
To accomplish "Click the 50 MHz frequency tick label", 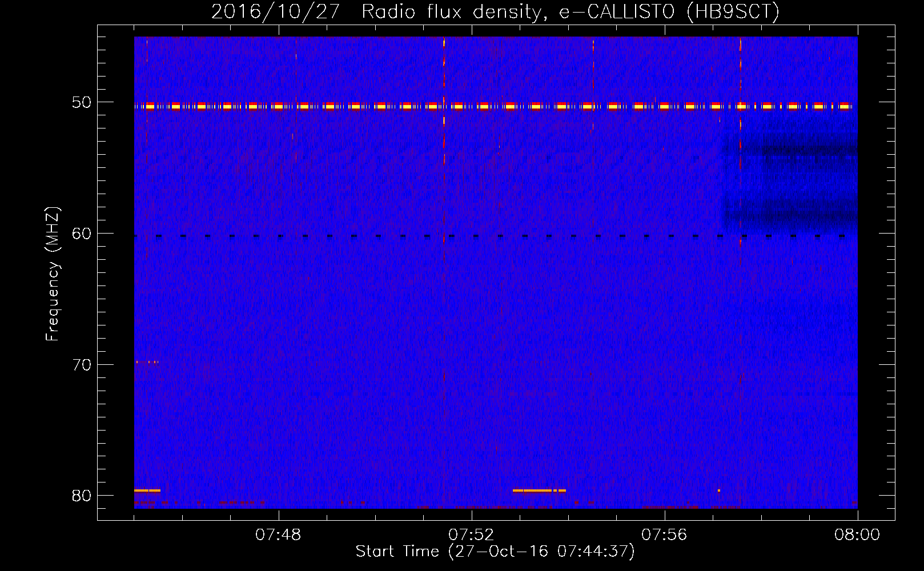I will (x=81, y=102).
